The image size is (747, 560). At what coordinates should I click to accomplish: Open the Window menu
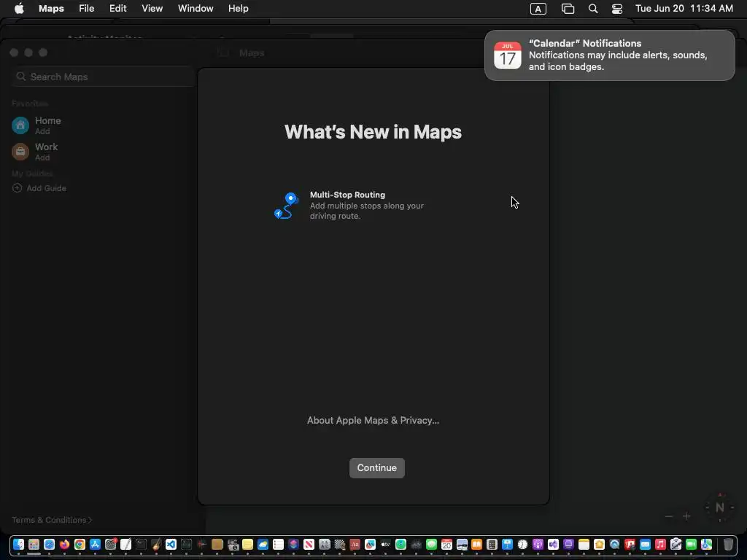point(196,9)
